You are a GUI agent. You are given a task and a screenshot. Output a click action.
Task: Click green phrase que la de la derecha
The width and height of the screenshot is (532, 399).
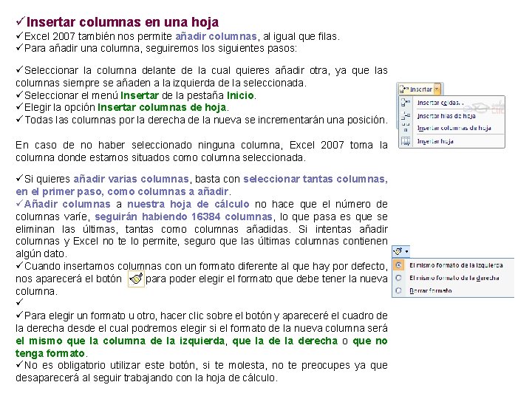tap(285, 341)
